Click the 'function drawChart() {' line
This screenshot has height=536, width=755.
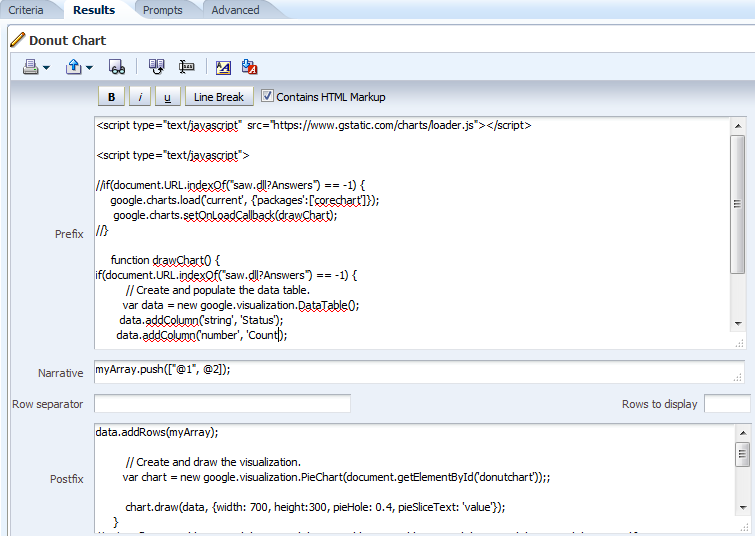[165, 260]
